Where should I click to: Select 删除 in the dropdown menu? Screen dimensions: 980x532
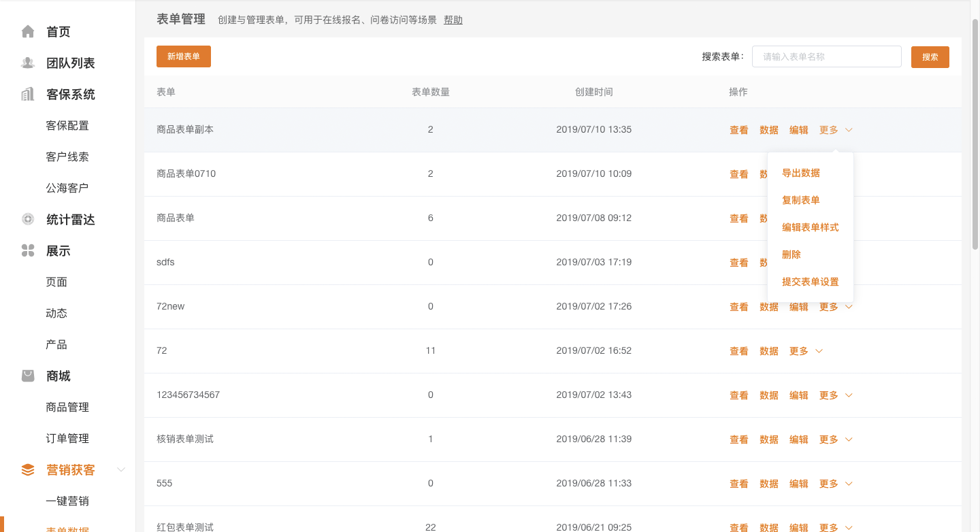pyautogui.click(x=791, y=254)
